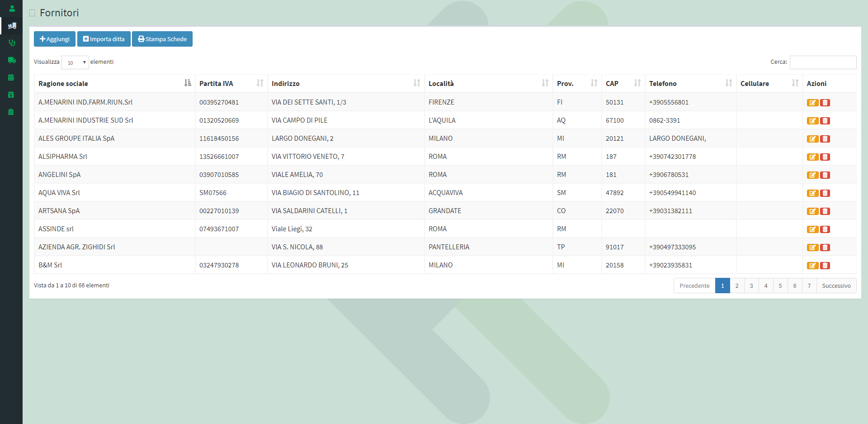Open the delivery truck sidebar section

point(12,60)
